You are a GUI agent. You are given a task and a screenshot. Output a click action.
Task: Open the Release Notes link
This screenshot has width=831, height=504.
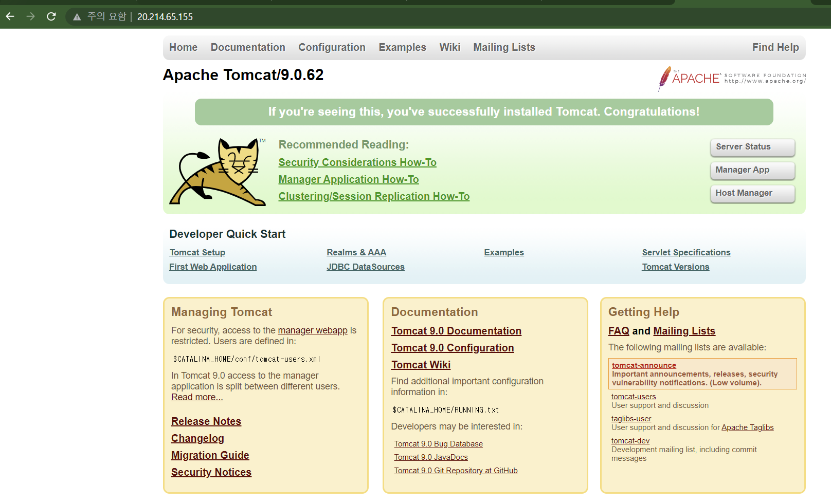click(x=206, y=421)
